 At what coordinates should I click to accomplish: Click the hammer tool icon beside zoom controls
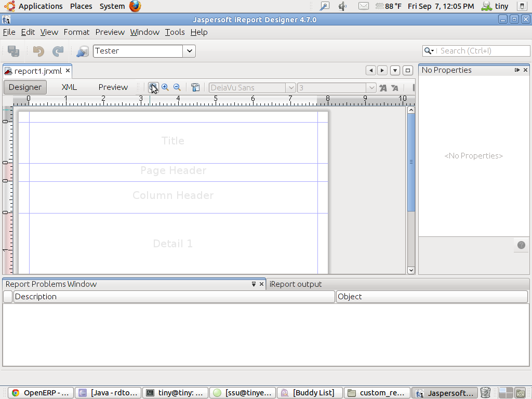(195, 88)
